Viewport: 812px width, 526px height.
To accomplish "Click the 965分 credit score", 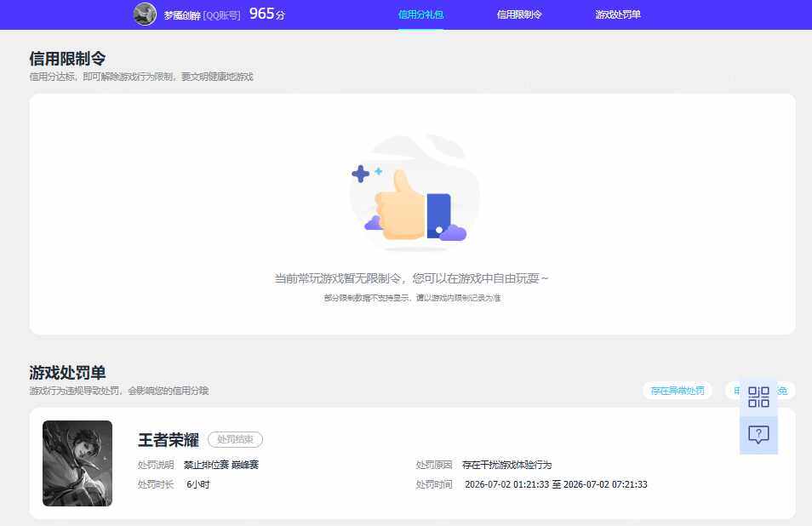I will (266, 14).
